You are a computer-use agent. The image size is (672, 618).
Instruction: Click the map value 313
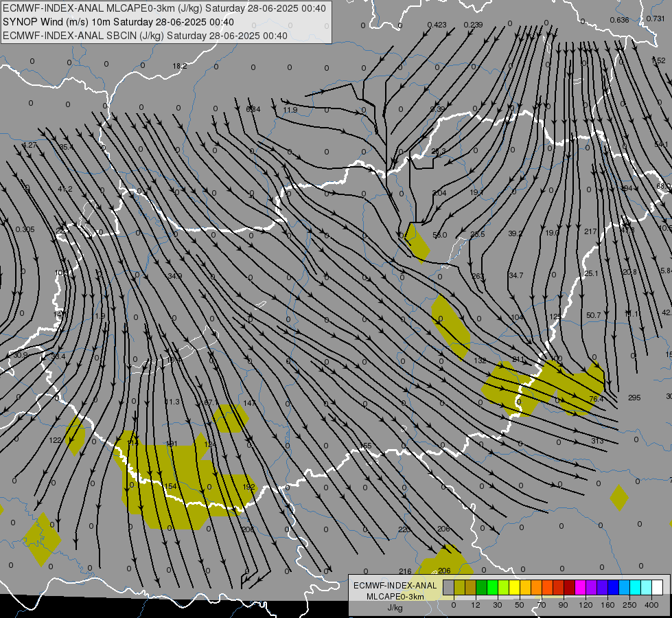click(x=597, y=440)
